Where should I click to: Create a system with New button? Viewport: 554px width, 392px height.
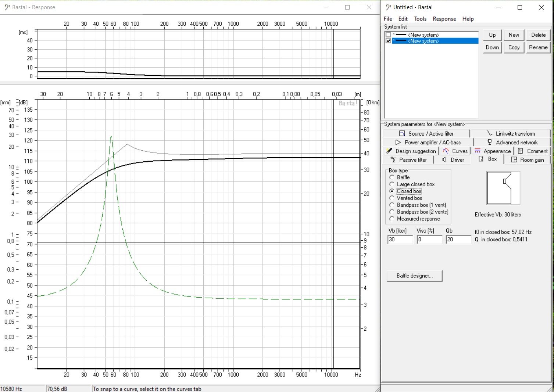514,35
